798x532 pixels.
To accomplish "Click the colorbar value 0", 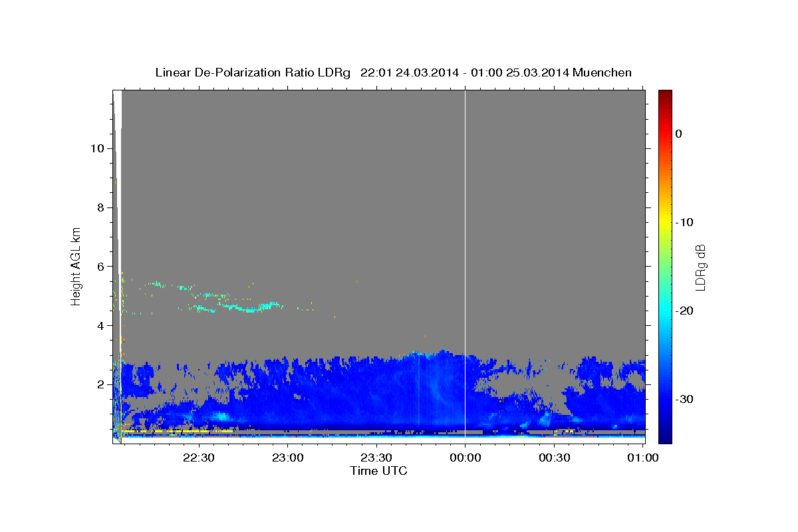I will [679, 134].
